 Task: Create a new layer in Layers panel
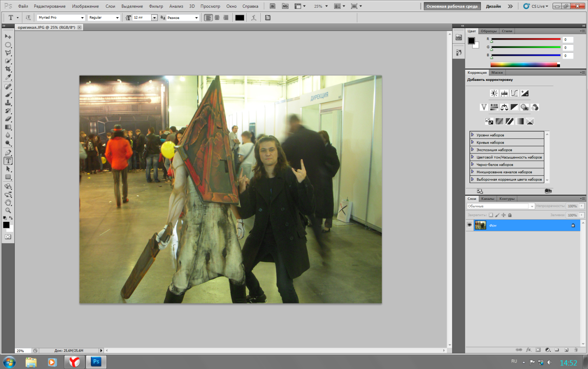pos(566,350)
